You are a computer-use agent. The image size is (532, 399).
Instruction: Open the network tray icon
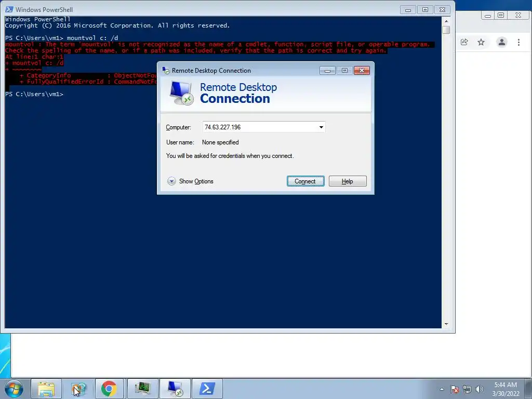(x=467, y=389)
